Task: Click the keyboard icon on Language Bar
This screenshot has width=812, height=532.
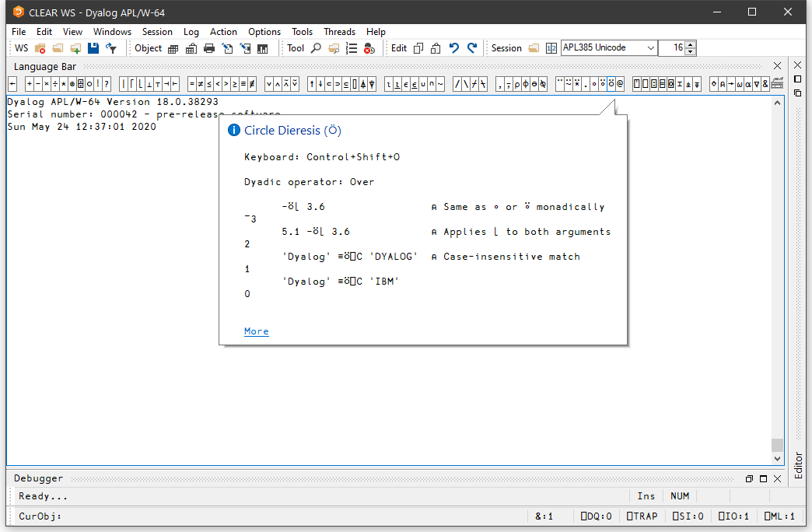Action: [776, 84]
